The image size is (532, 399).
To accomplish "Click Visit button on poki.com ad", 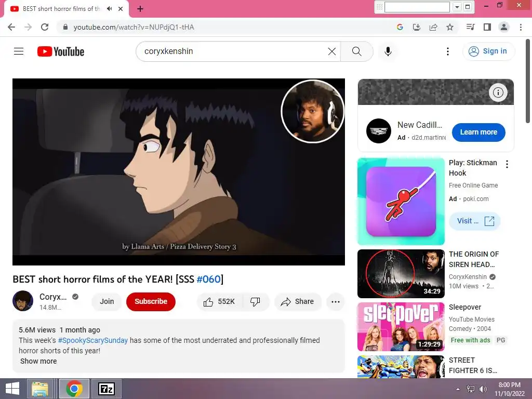I will [x=475, y=221].
